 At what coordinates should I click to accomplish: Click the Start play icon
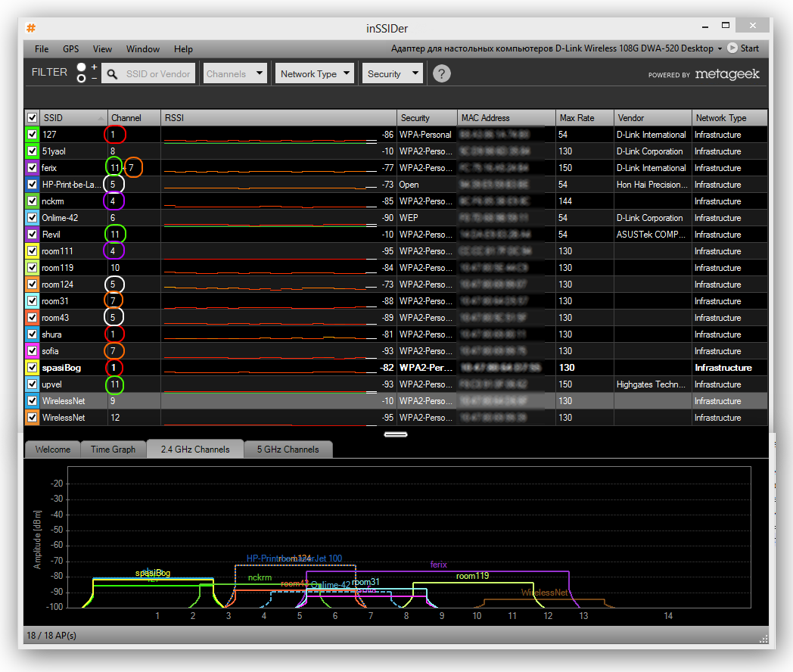click(732, 48)
